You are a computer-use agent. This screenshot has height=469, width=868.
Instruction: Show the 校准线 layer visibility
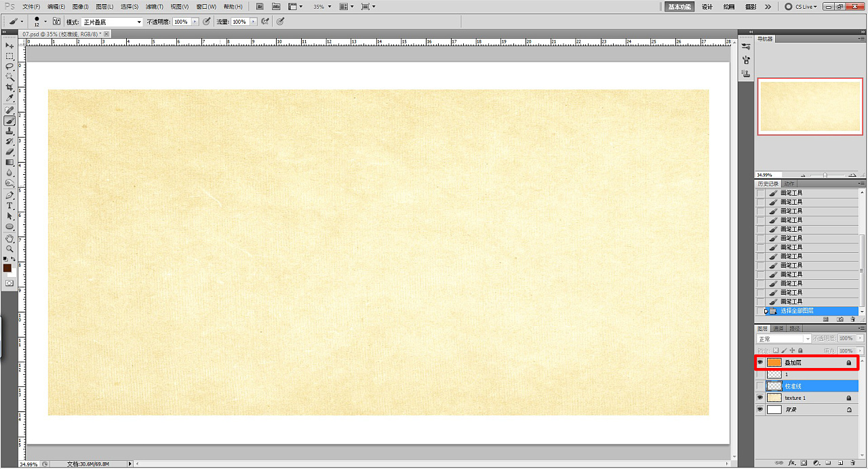tap(759, 386)
